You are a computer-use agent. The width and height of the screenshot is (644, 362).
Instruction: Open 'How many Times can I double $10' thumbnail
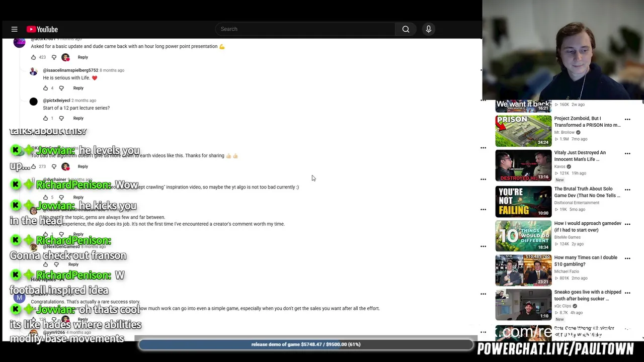(523, 270)
